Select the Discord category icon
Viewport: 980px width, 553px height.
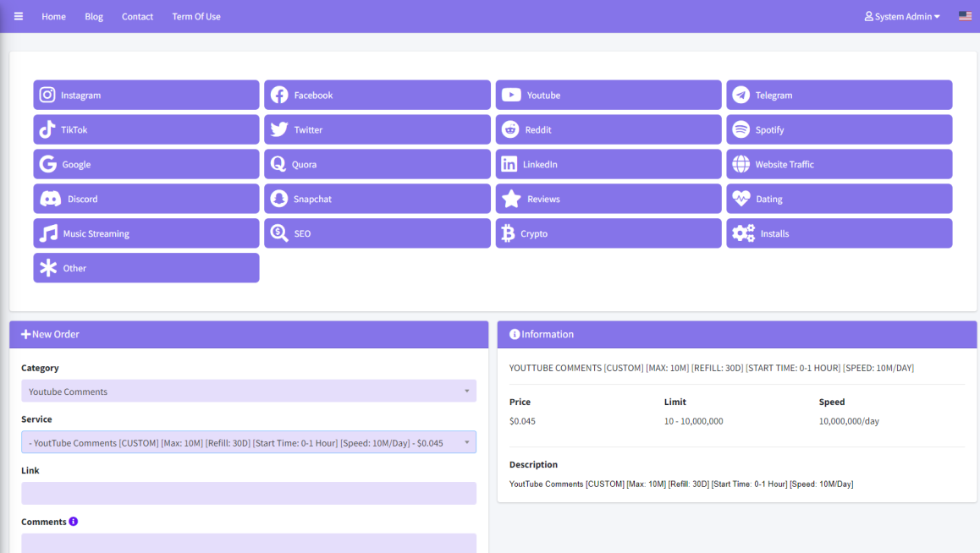[x=51, y=199]
